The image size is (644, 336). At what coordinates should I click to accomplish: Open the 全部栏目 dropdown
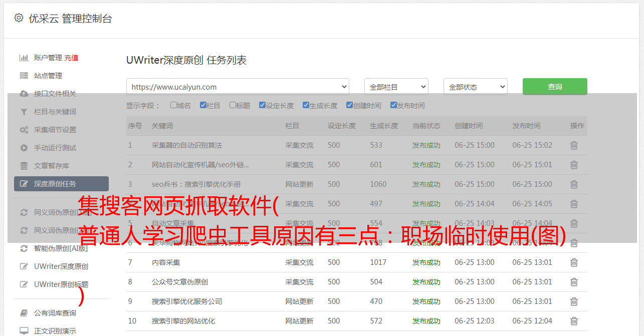tap(396, 87)
